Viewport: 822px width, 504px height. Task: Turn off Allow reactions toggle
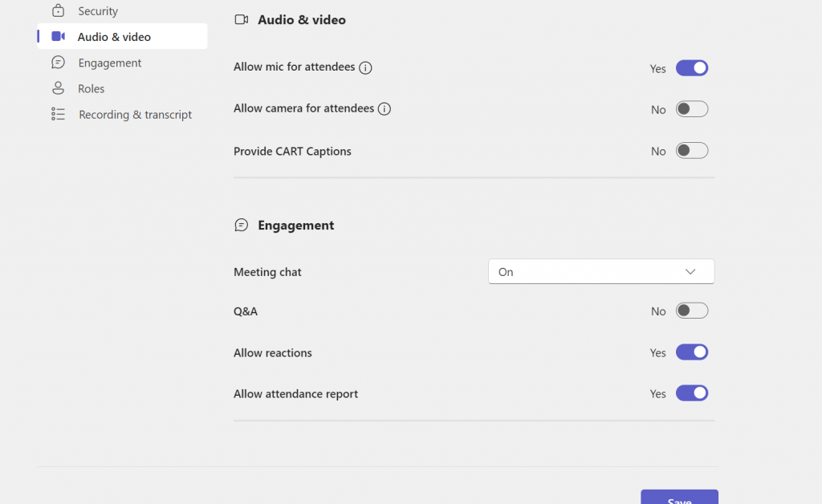pyautogui.click(x=691, y=352)
